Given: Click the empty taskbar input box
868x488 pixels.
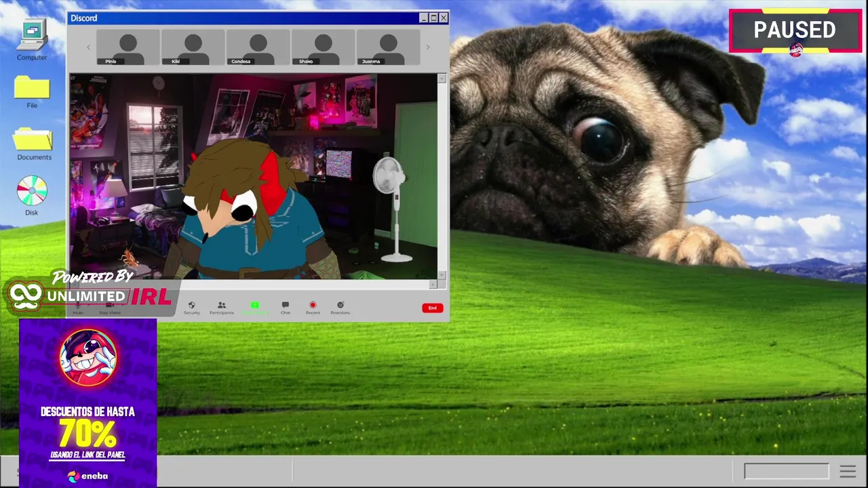Looking at the screenshot, I should (787, 471).
